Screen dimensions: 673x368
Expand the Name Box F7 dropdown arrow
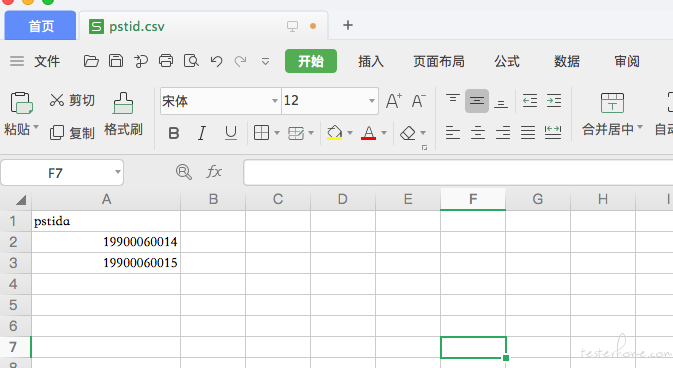click(x=117, y=172)
